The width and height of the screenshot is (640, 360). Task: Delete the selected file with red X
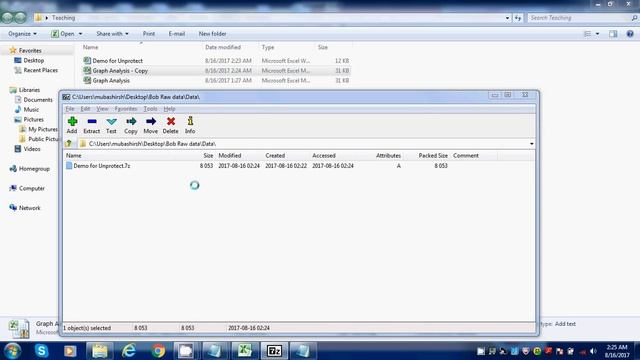click(x=170, y=125)
